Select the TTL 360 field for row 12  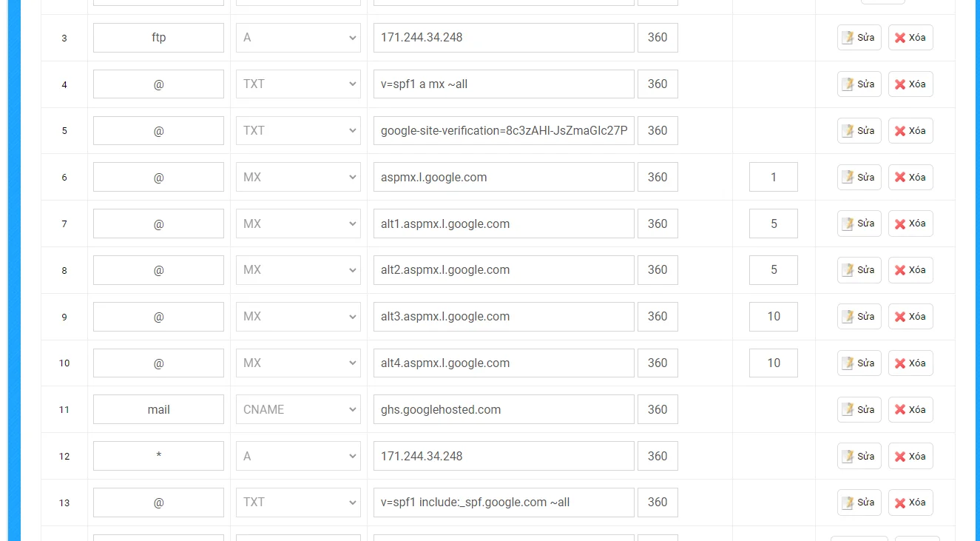(x=658, y=456)
